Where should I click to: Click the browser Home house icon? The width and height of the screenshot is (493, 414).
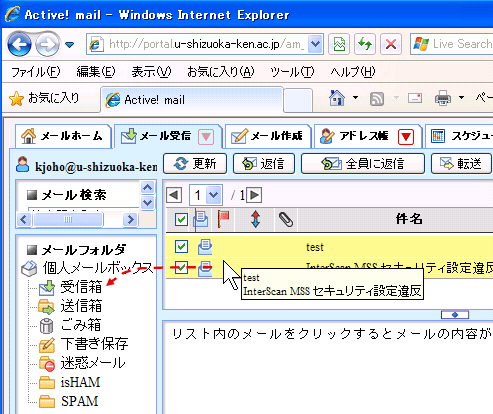tap(337, 98)
